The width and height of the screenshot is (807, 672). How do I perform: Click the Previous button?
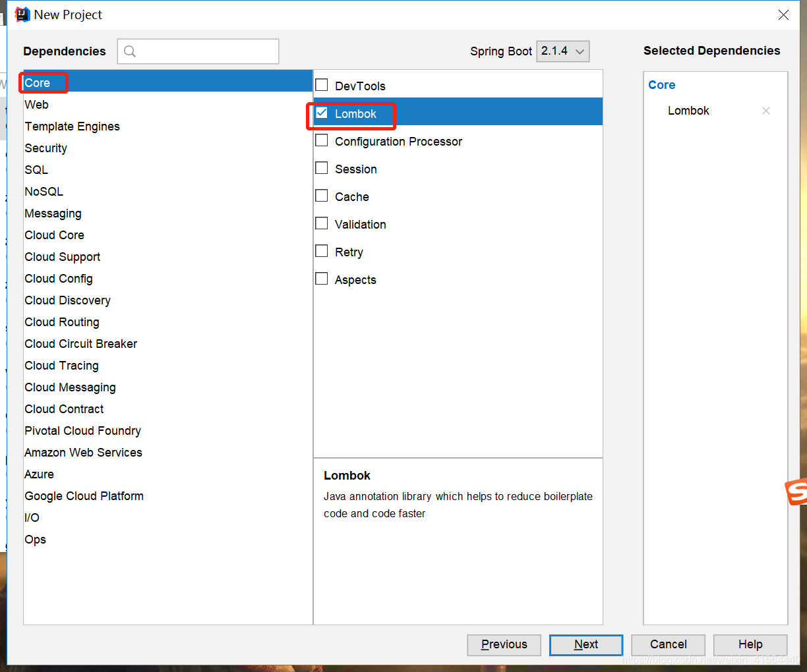click(504, 645)
